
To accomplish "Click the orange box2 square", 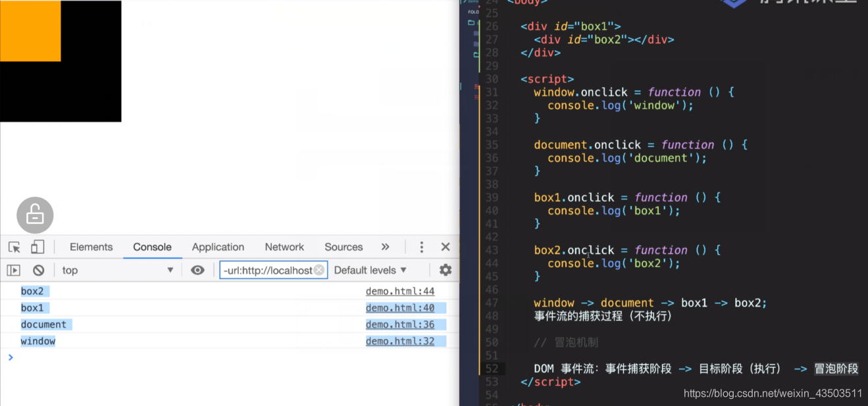I will pyautogui.click(x=30, y=30).
